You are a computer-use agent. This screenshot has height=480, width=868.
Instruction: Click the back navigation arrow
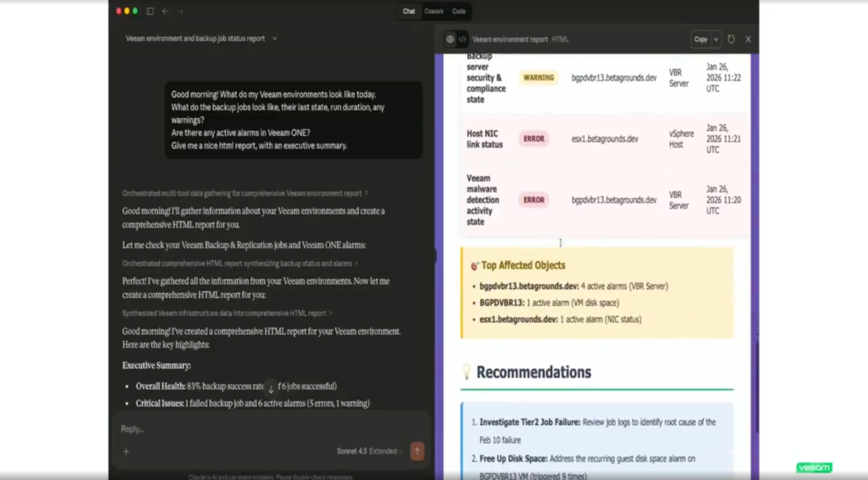click(165, 11)
